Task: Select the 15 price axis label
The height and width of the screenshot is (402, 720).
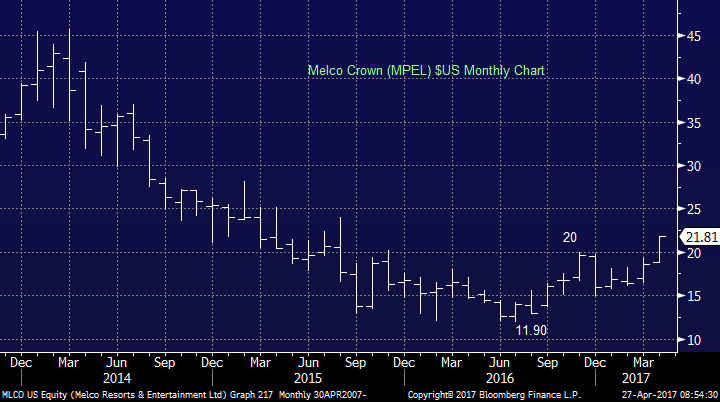Action: [694, 296]
